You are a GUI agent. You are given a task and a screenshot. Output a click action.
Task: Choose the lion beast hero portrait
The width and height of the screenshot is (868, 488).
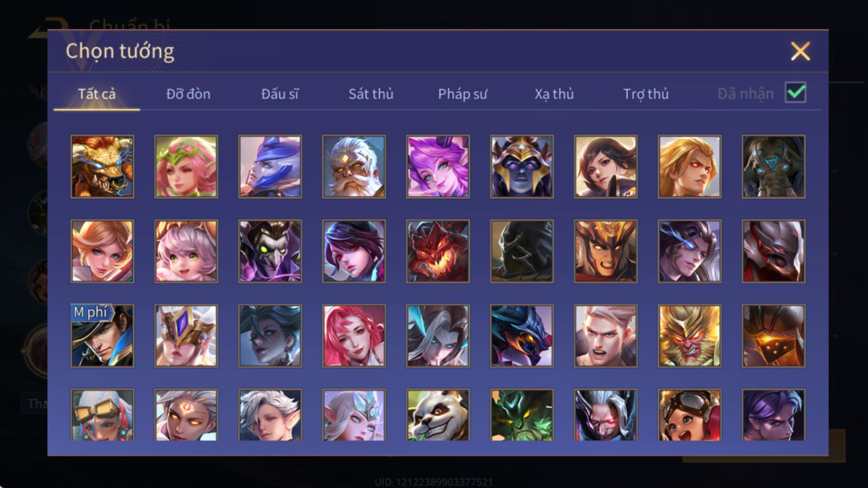(102, 167)
